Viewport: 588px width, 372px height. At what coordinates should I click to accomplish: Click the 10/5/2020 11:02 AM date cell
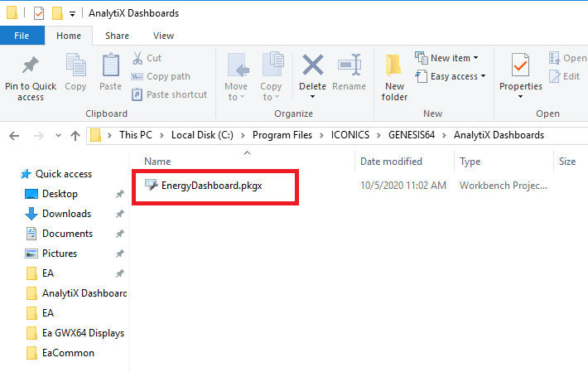click(403, 186)
